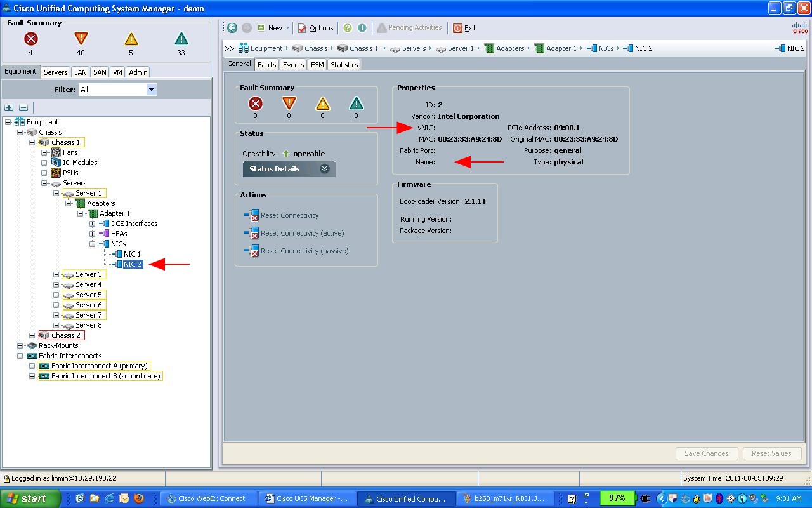Expand the Server 3 tree node
Viewport: 812px width, 508px height.
tap(56, 274)
